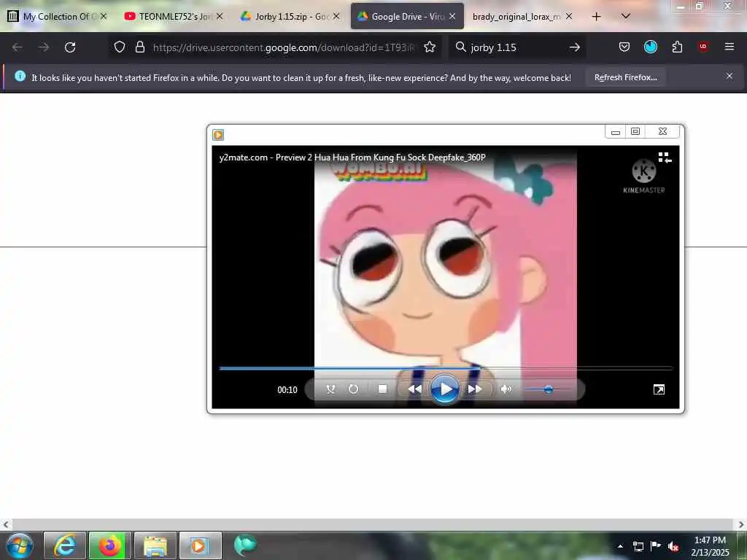Click the horizontal scrollbar right arrow

tap(741, 524)
